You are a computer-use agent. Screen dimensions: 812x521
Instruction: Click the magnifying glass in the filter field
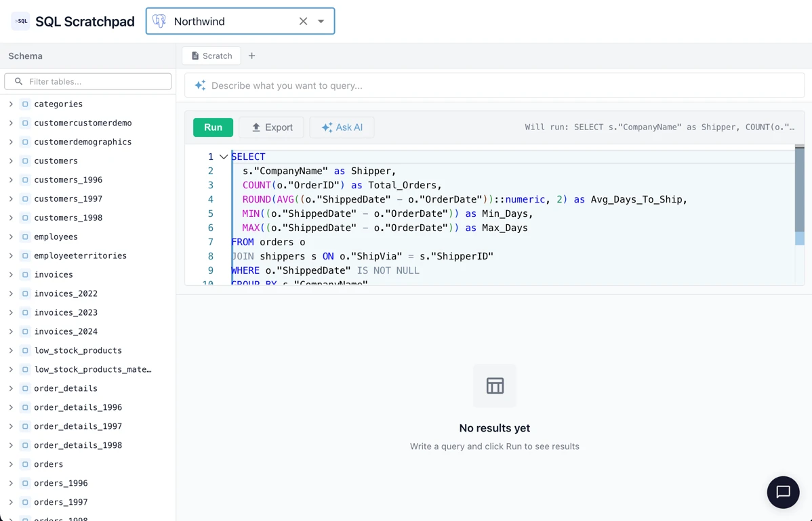(18, 81)
